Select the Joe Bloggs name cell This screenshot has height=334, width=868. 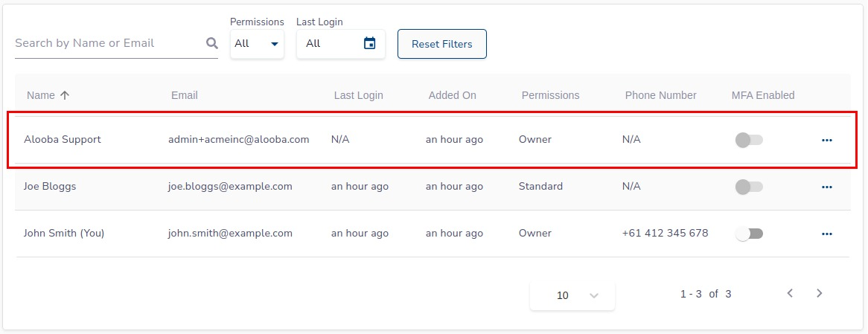(x=50, y=187)
